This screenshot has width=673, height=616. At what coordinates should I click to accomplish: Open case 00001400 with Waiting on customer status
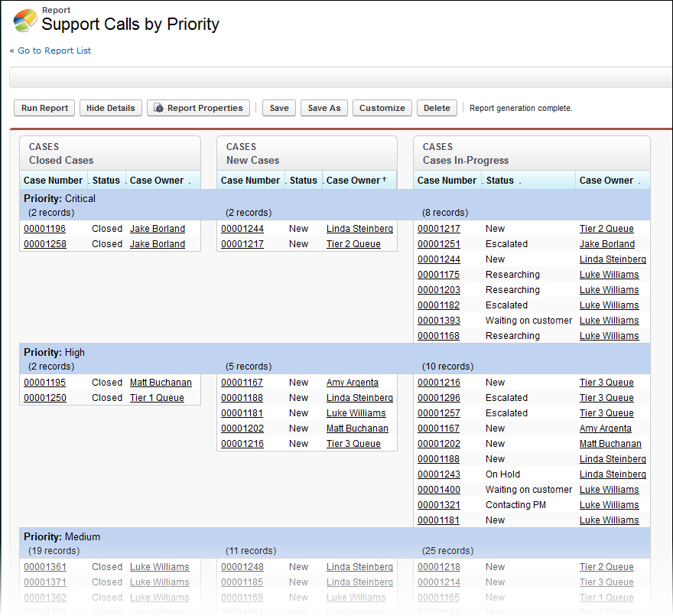click(x=438, y=489)
